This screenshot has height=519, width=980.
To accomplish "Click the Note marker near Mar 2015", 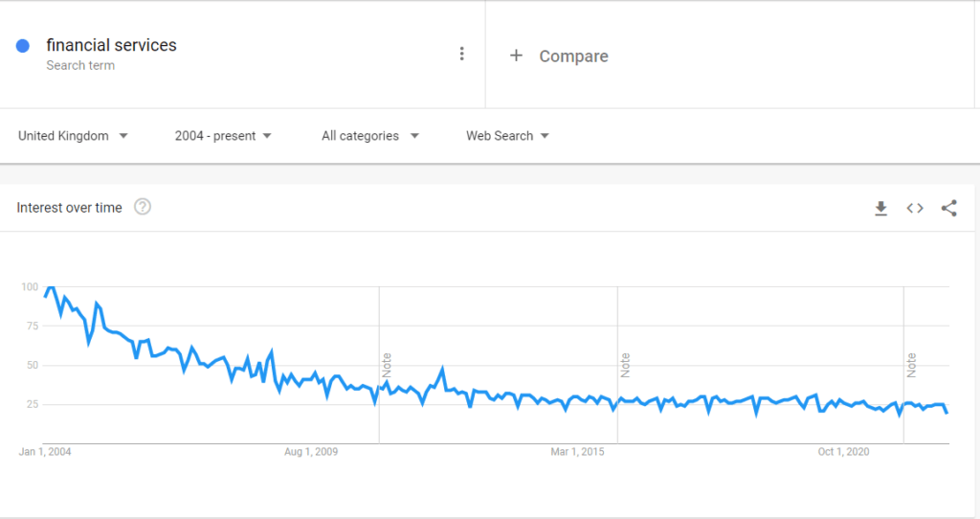I will (625, 365).
